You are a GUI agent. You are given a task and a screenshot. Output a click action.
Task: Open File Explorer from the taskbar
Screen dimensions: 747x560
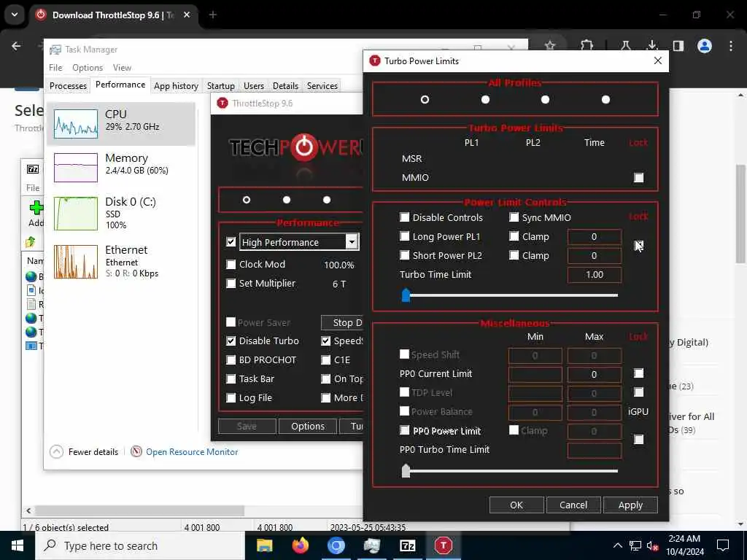tap(264, 545)
